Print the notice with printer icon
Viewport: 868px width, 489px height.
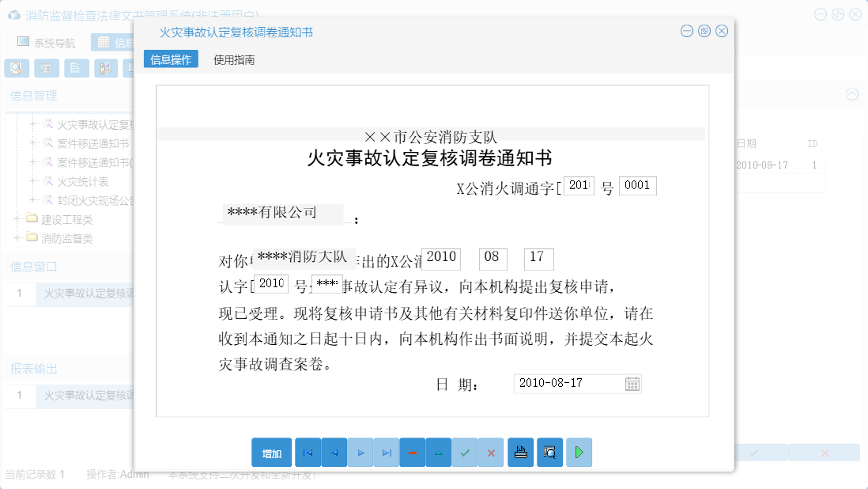[520, 453]
